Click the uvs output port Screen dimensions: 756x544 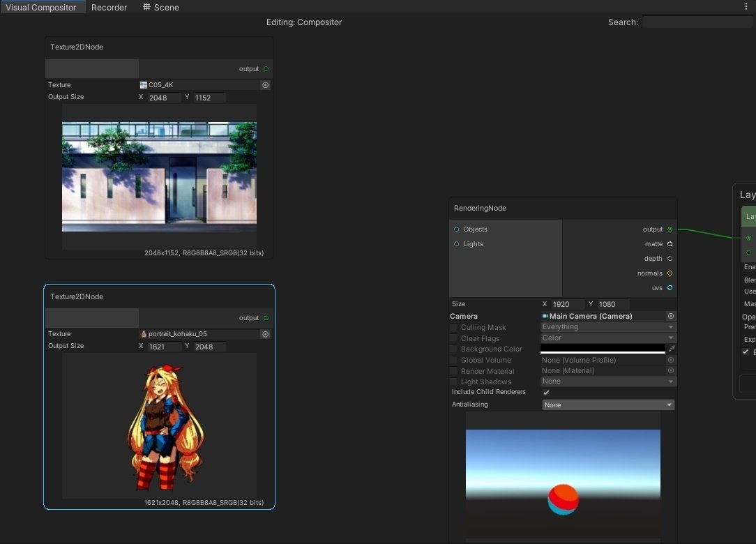[x=670, y=288]
